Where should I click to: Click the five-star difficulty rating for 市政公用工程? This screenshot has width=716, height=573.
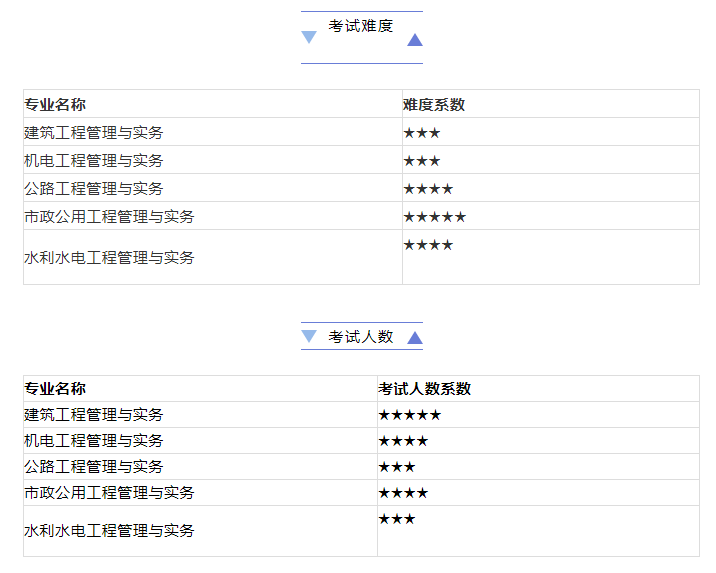435,216
